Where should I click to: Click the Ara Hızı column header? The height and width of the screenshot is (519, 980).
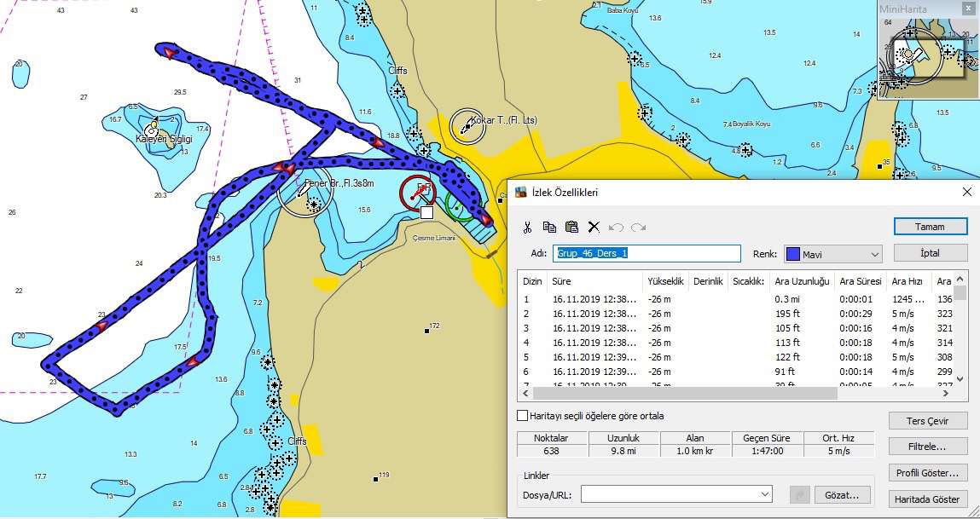click(x=908, y=282)
